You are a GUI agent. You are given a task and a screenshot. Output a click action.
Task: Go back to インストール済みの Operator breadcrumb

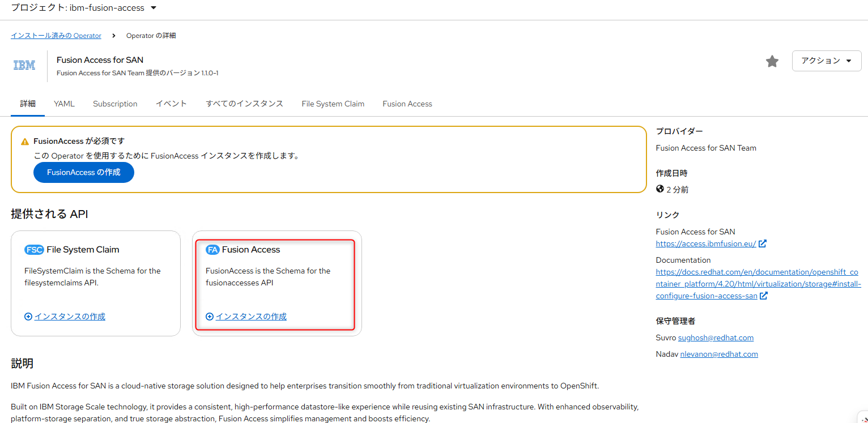pyautogui.click(x=56, y=36)
